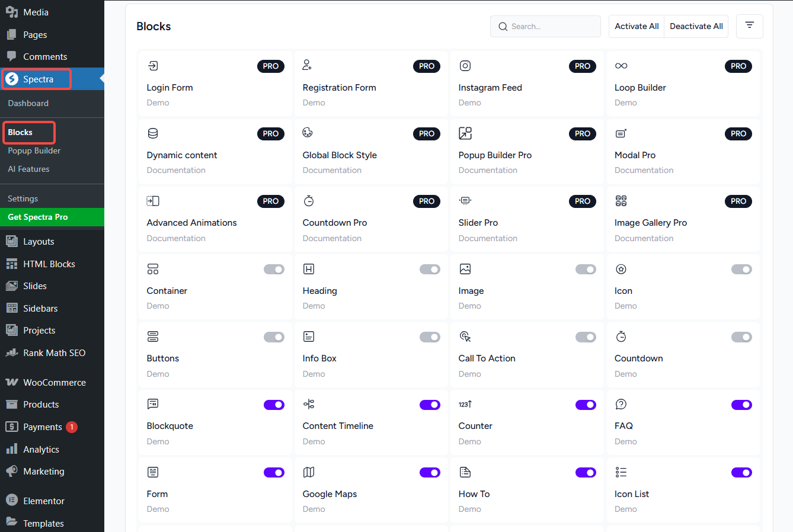Open the blocks filter options icon

tap(749, 26)
